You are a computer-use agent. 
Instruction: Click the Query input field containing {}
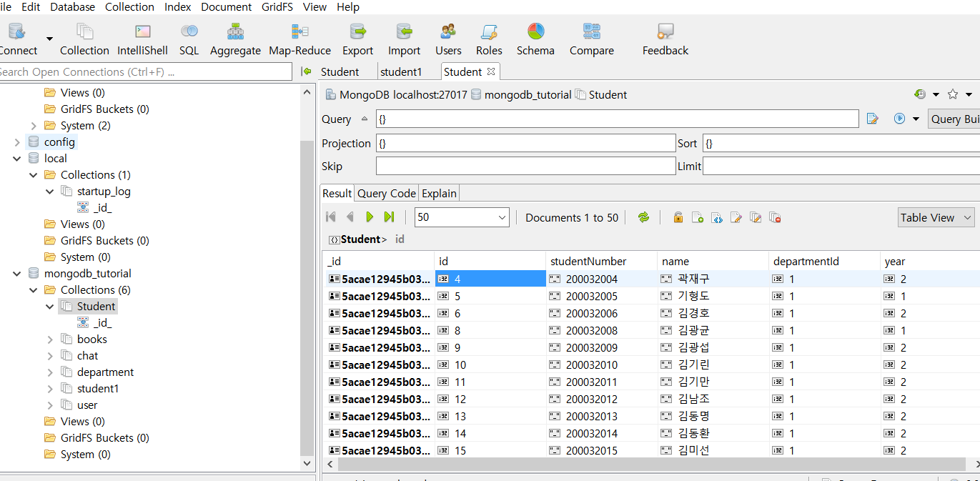click(615, 119)
